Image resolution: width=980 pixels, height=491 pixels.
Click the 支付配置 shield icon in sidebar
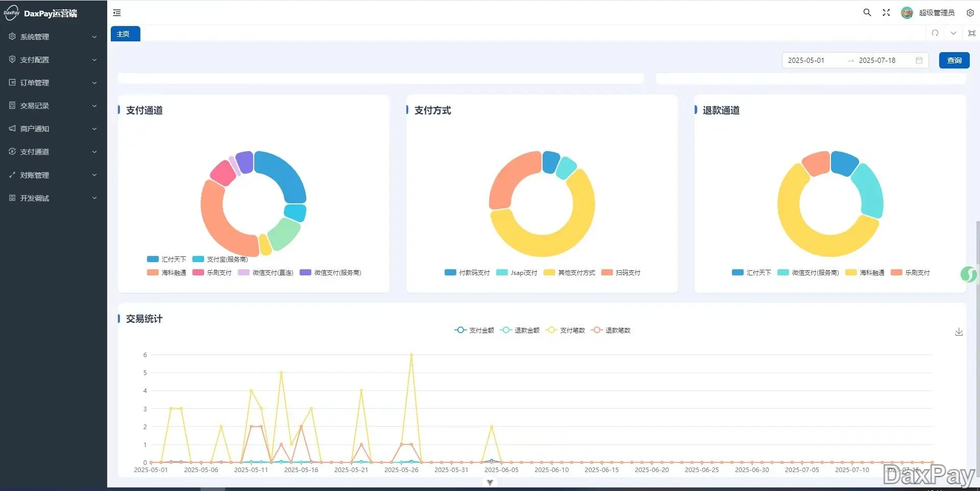[x=12, y=59]
